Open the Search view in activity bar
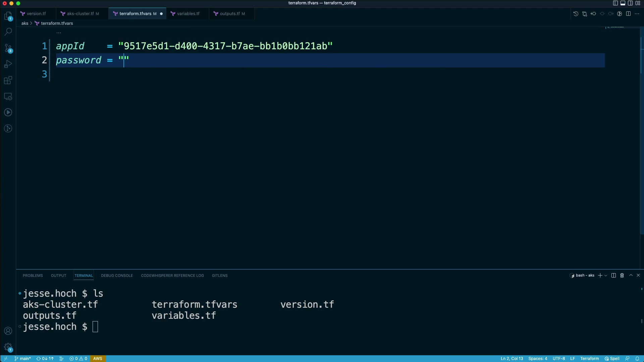 [8, 32]
